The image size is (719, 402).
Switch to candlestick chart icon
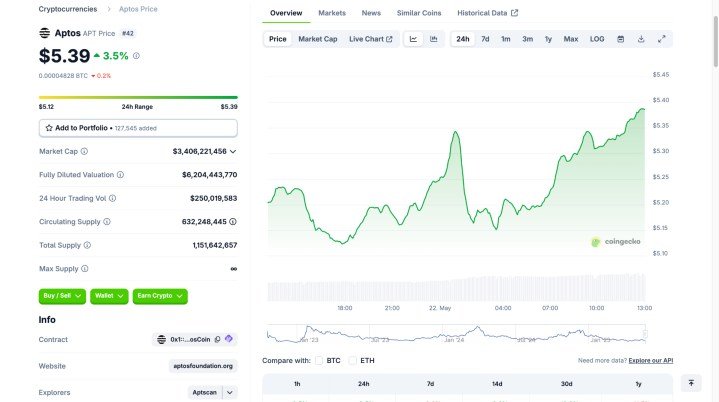(x=433, y=39)
